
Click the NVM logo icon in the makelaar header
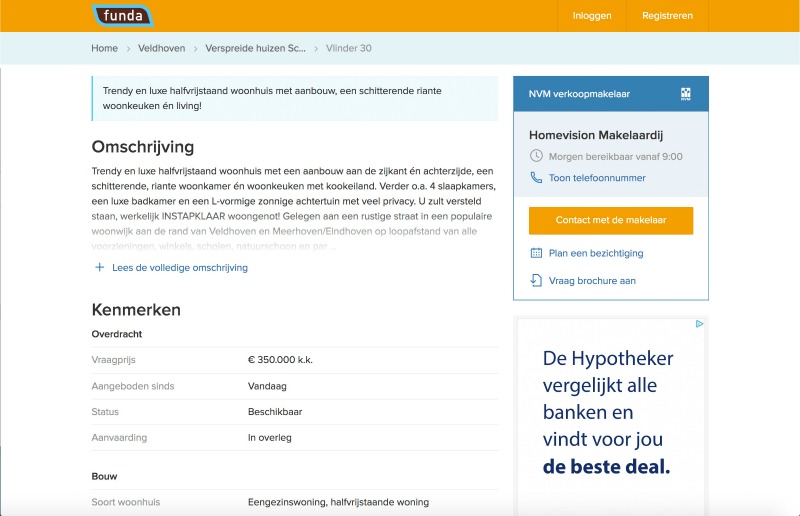click(x=686, y=94)
